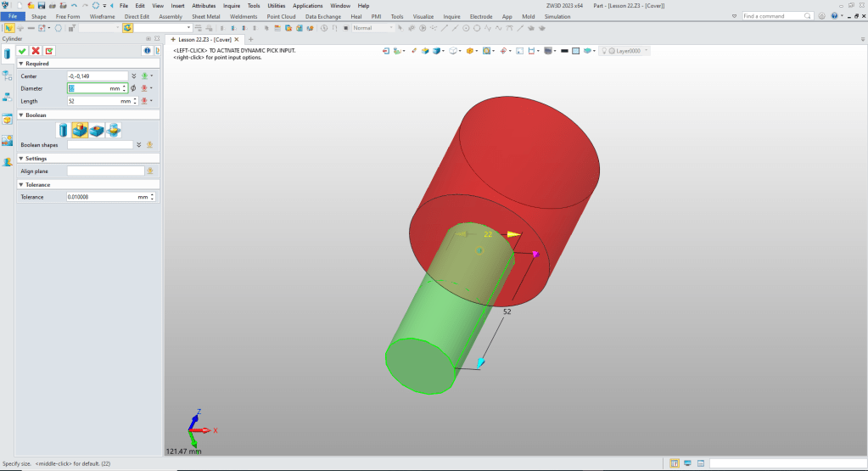Click the yellow diameter arrow handle in the viewport
This screenshot has height=471, width=868.
coord(512,234)
